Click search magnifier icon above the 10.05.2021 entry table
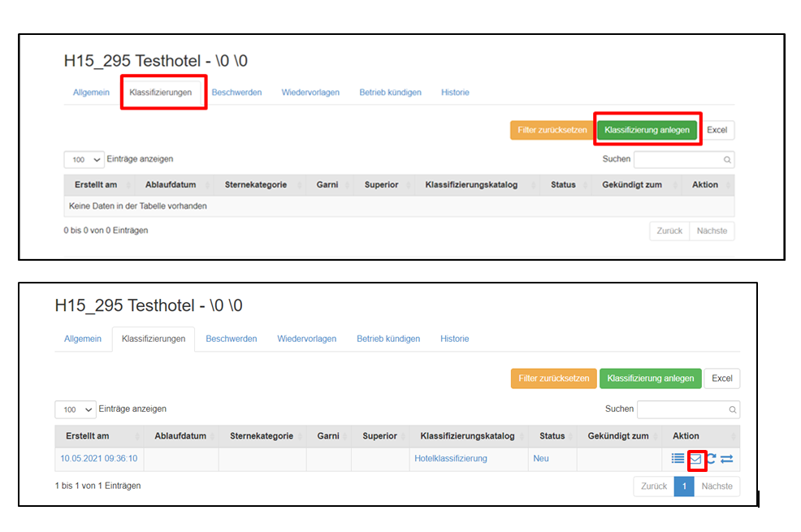The image size is (801, 532). click(x=733, y=409)
